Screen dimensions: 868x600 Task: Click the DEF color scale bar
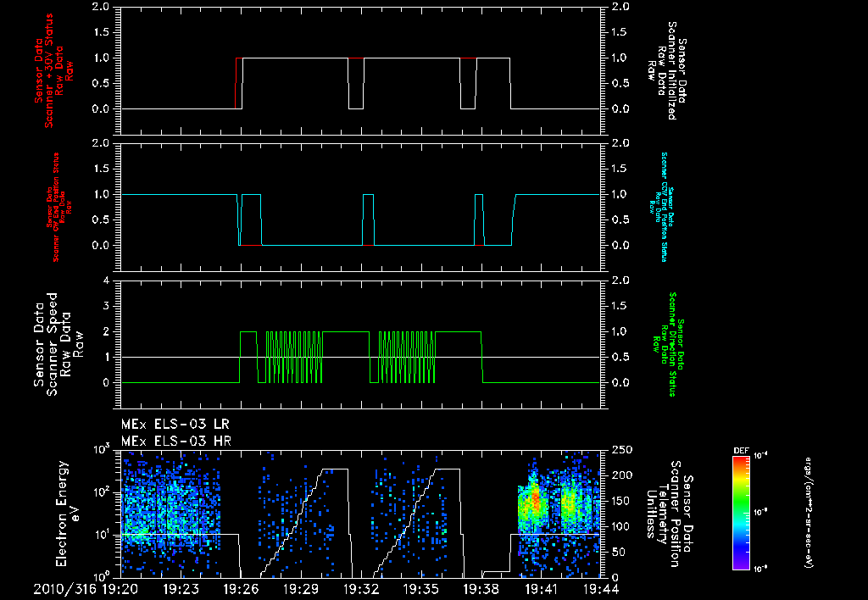tap(742, 513)
